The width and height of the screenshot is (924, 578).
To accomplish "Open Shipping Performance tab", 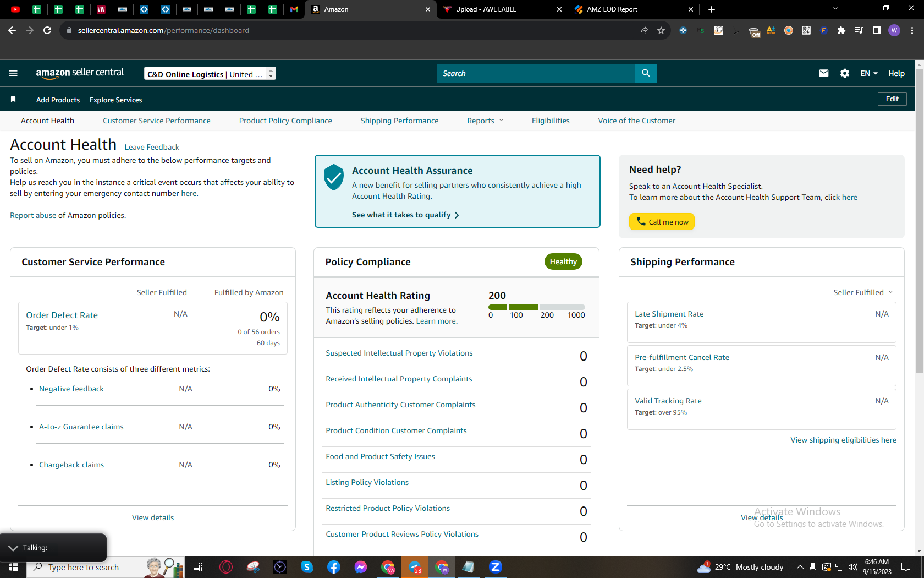I will point(400,121).
